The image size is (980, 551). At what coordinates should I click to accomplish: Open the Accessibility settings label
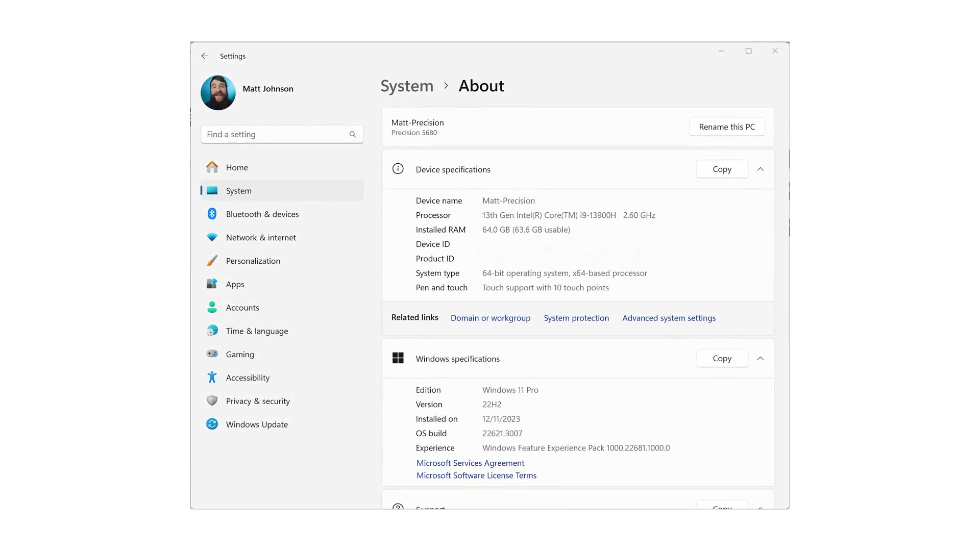click(x=248, y=378)
